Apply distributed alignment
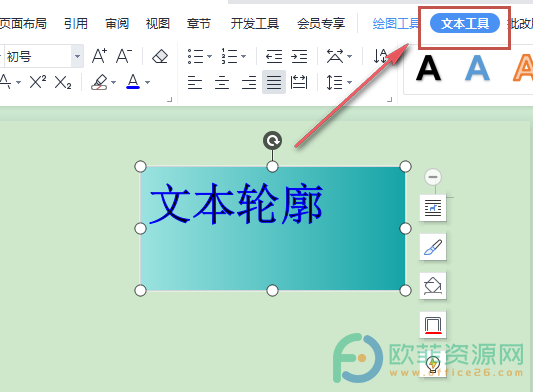The width and height of the screenshot is (533, 392). [x=299, y=82]
